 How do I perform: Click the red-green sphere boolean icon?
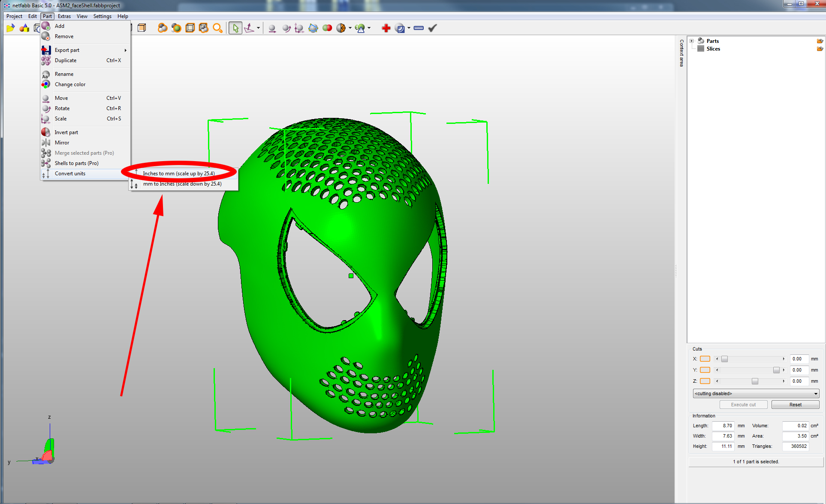tap(327, 28)
